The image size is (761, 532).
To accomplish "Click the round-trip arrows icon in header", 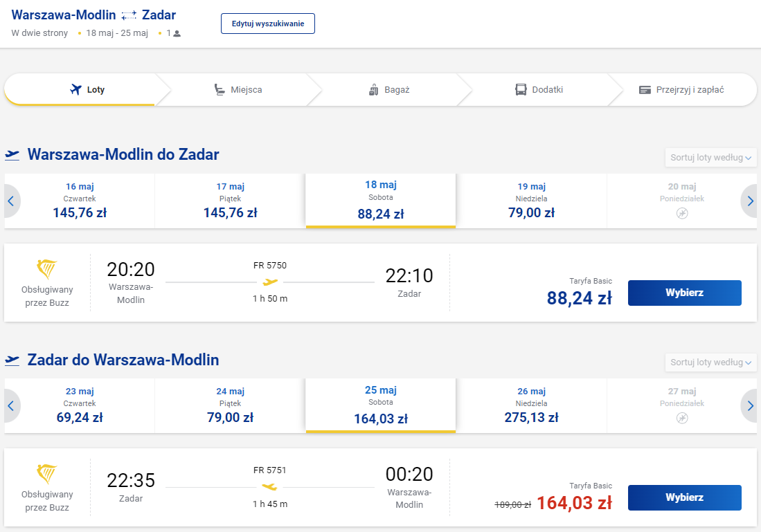I will (x=129, y=15).
